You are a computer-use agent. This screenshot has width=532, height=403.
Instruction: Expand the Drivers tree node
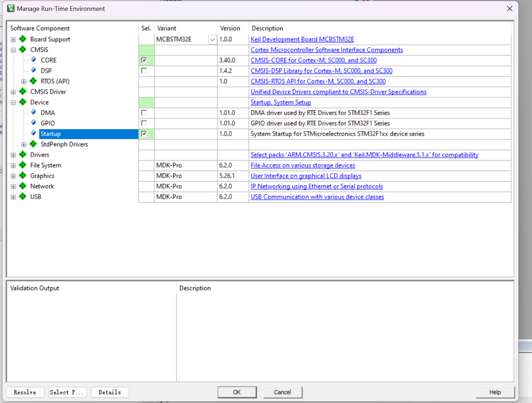click(x=13, y=155)
